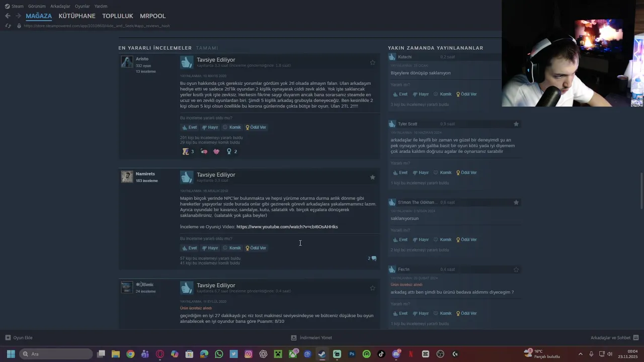
Task: Switch to the KÜTÜPHANE tab
Action: (77, 16)
